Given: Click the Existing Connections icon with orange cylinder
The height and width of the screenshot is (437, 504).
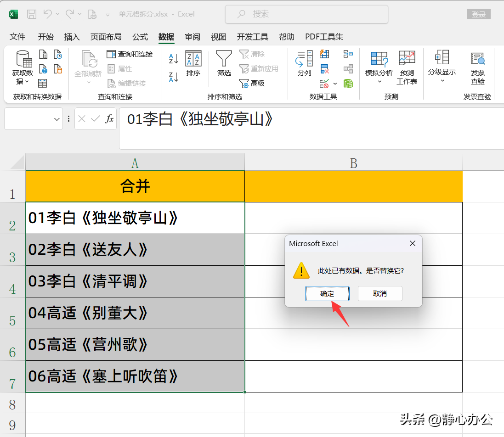Looking at the screenshot, I should 58,69.
